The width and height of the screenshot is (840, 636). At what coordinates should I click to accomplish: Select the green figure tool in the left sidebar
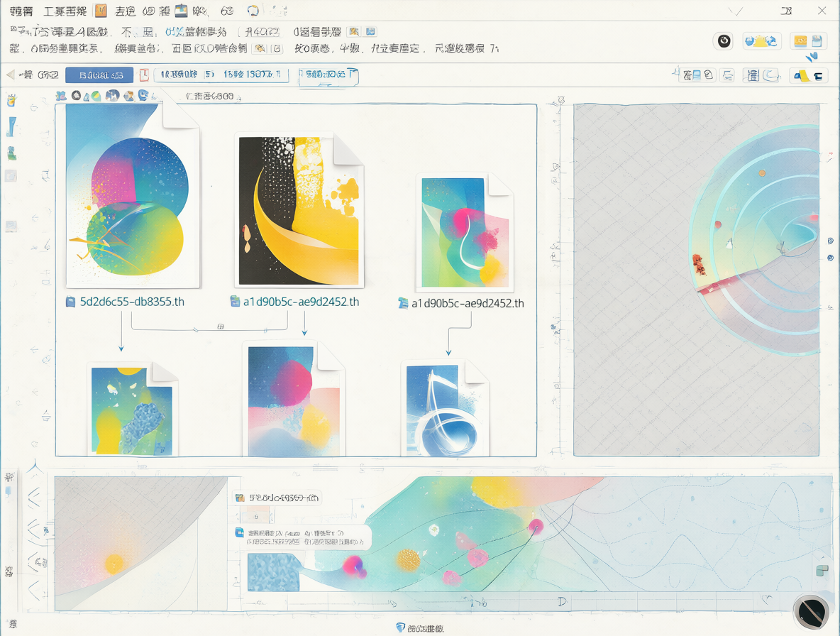[x=12, y=154]
